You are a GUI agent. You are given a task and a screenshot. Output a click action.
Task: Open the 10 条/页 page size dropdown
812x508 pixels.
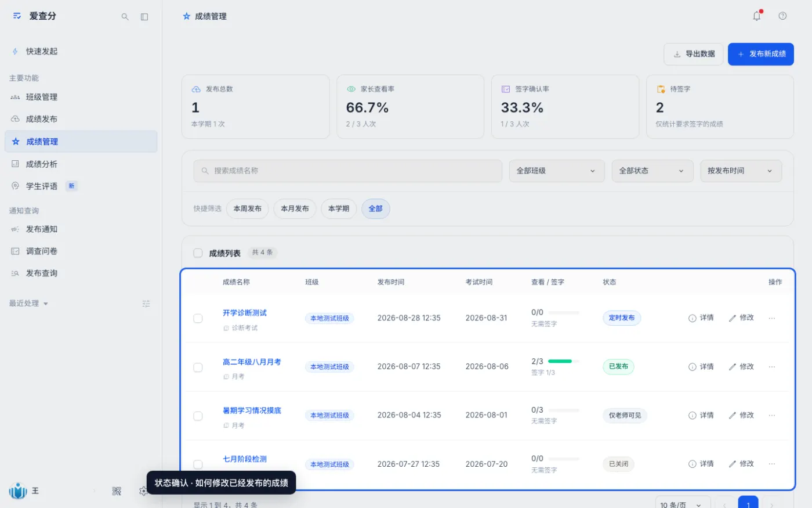click(683, 505)
